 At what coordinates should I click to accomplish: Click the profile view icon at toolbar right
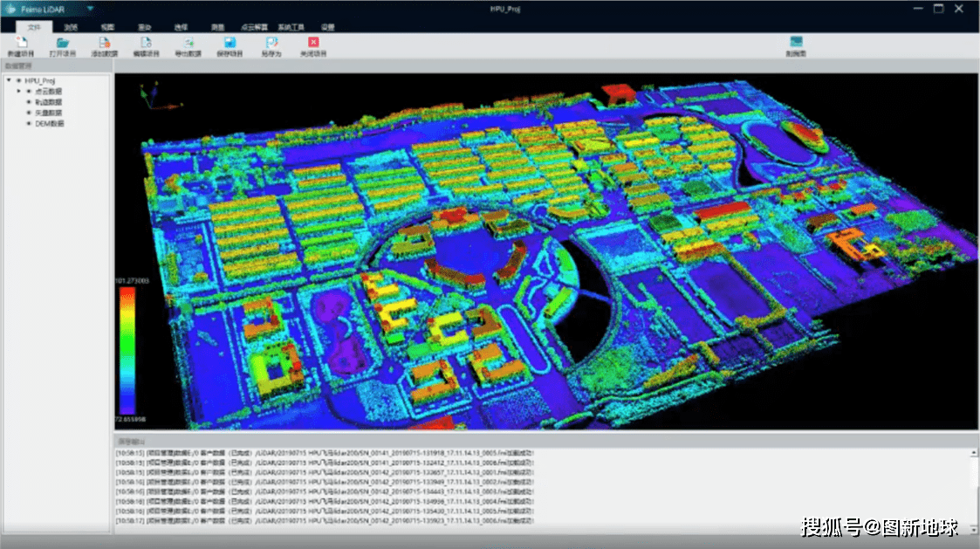click(x=795, y=43)
